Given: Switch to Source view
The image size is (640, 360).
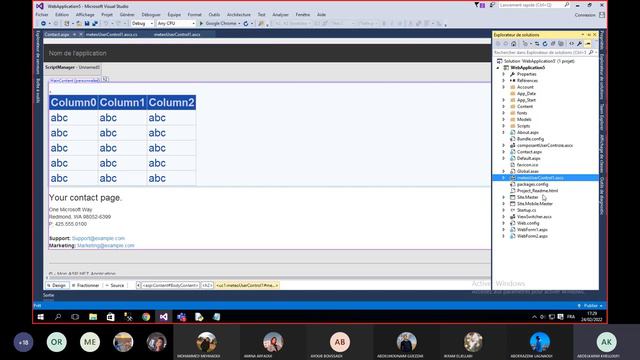Looking at the screenshot, I should pos(115,285).
